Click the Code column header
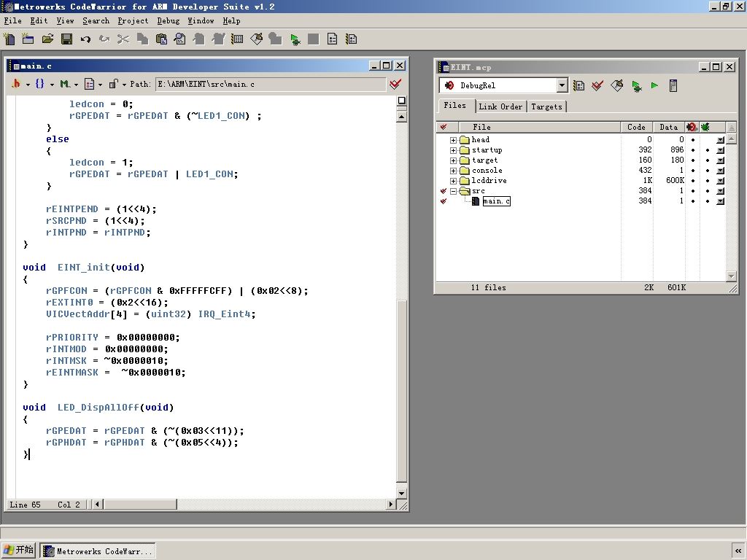This screenshot has height=560, width=747. pyautogui.click(x=636, y=127)
